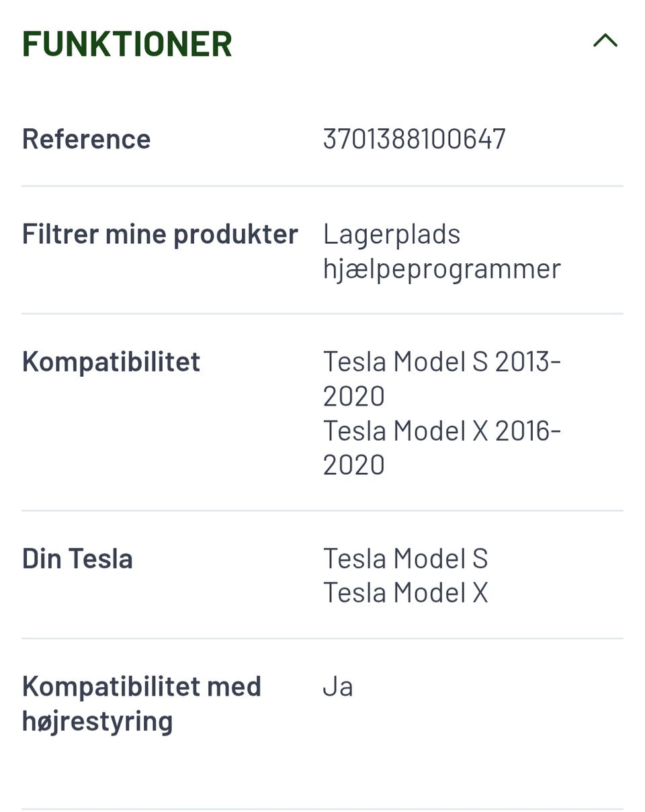This screenshot has height=812, width=645.
Task: Click the divider below the 'Din Tesla' row
Action: [322, 638]
